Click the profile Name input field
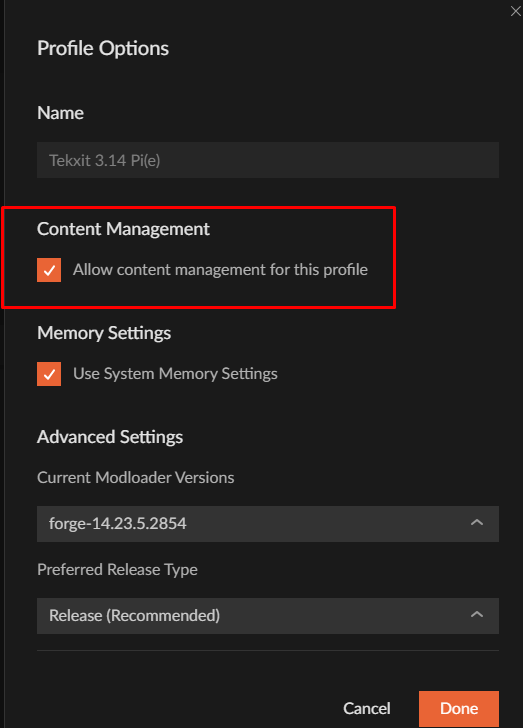 click(268, 160)
